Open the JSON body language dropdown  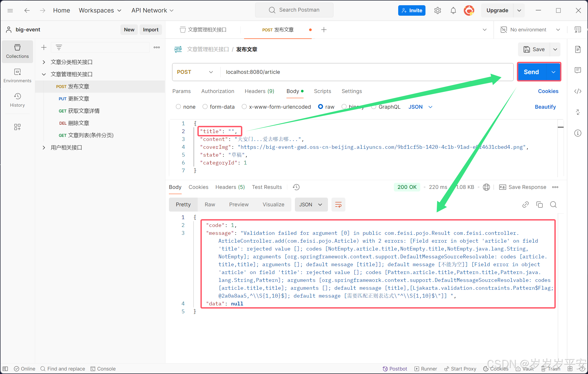[420, 107]
